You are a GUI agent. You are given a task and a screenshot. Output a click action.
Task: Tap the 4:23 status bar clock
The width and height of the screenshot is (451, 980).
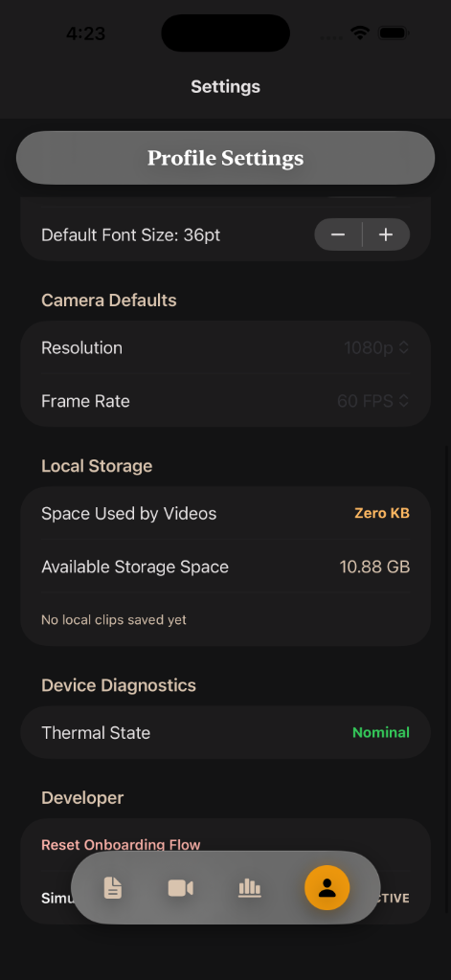coord(85,33)
